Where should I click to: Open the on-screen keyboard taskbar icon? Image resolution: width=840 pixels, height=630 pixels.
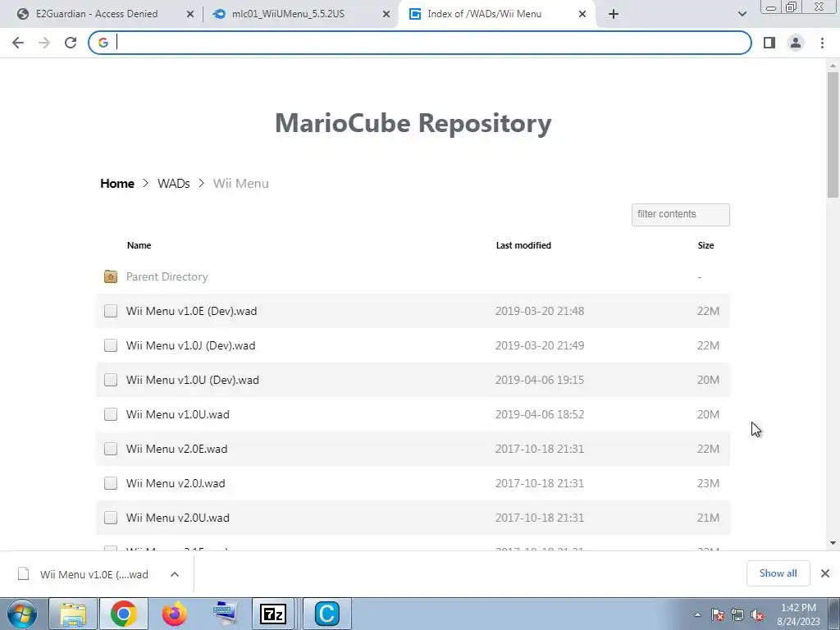click(225, 614)
